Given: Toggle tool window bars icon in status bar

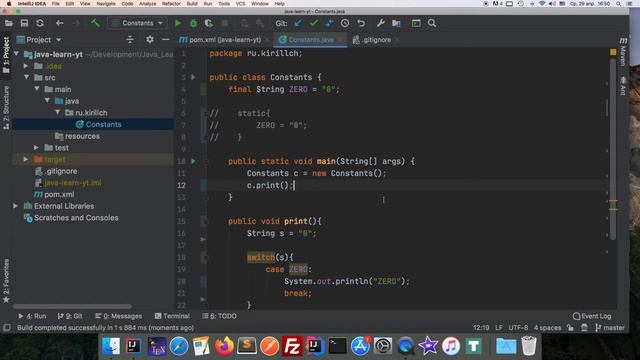Looking at the screenshot, I should [7, 327].
